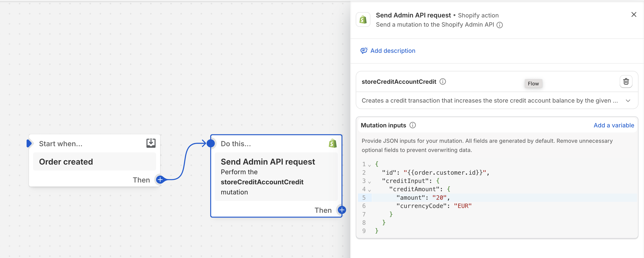Click Add a variable link
Viewport: 644px width, 258px height.
point(614,125)
